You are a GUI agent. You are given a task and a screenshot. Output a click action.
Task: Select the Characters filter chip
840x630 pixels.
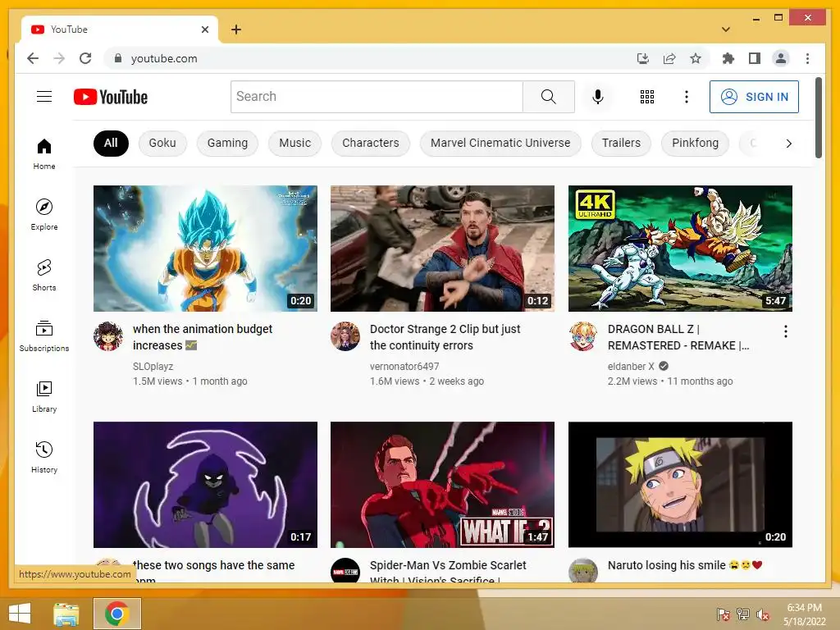coord(371,144)
